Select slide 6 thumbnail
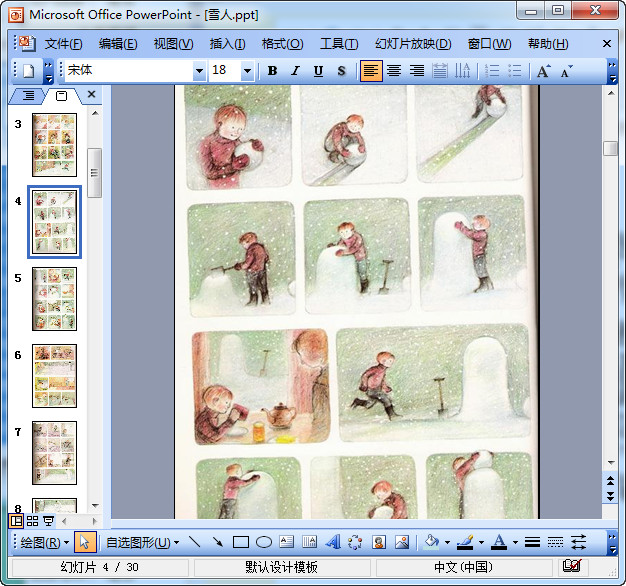Image resolution: width=626 pixels, height=586 pixels. coord(54,375)
